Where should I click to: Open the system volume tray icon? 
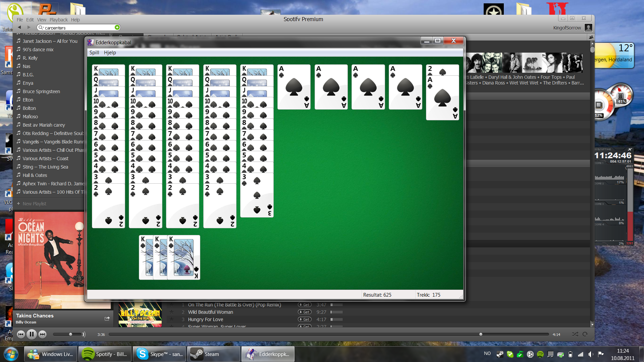[591, 354]
